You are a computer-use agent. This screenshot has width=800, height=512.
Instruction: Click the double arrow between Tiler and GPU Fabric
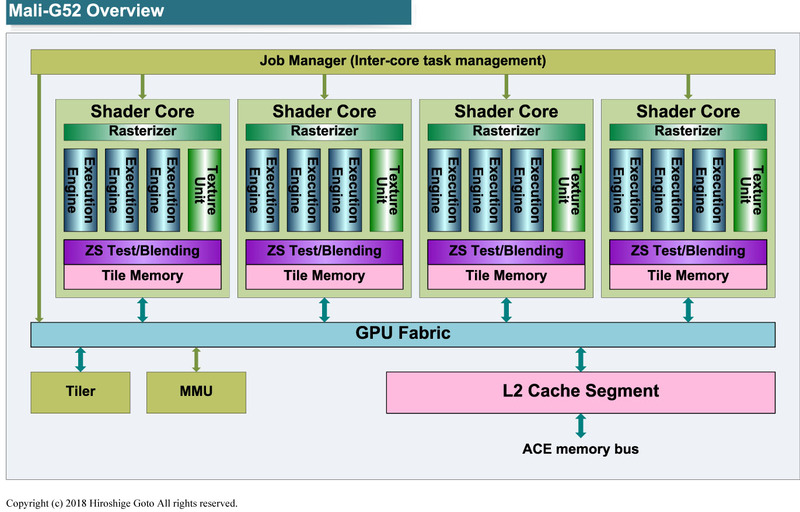[x=80, y=359]
